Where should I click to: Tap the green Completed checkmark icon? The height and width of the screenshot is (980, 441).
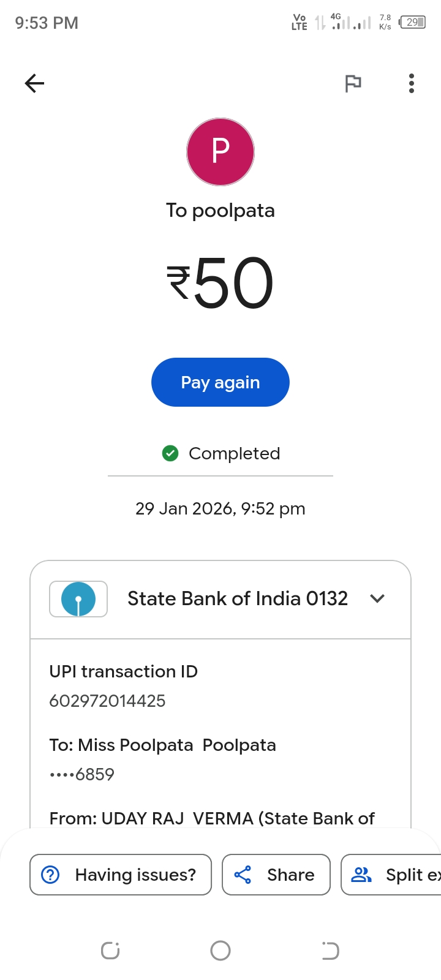pos(170,453)
